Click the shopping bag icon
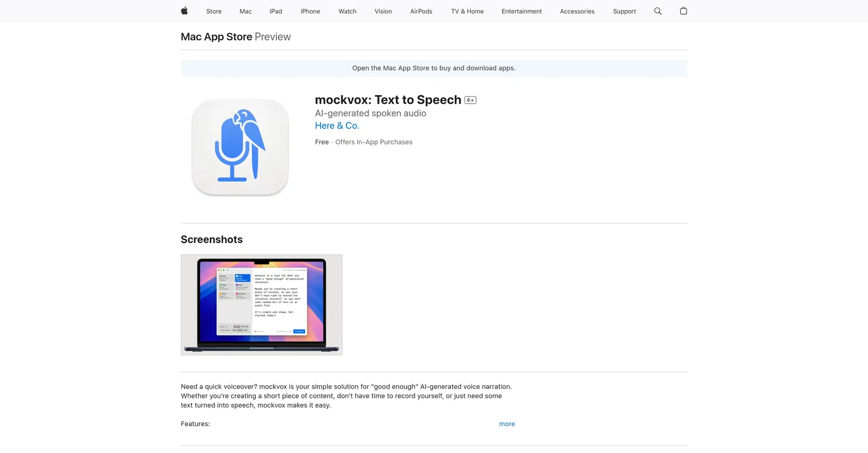 click(x=683, y=11)
